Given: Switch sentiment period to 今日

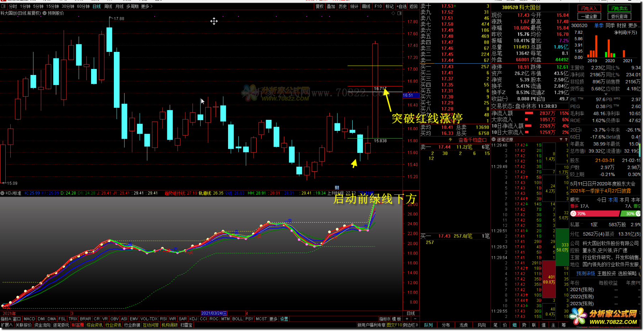Looking at the screenshot, I should click(601, 200).
